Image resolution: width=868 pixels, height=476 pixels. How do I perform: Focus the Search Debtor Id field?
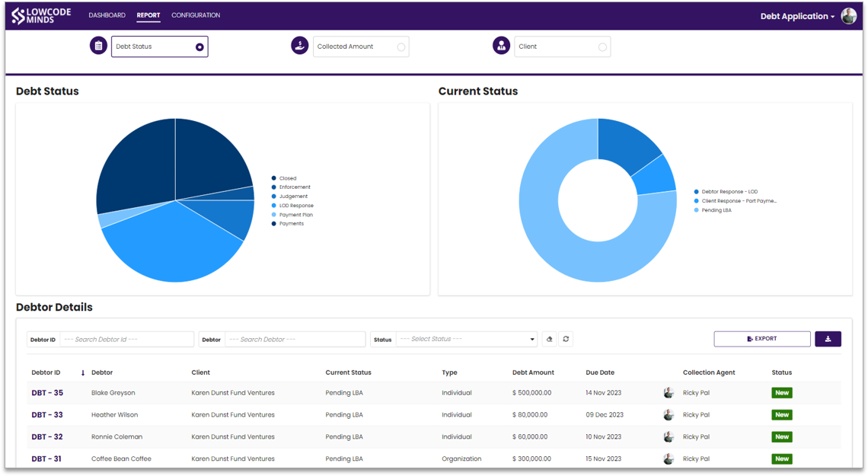(126, 339)
